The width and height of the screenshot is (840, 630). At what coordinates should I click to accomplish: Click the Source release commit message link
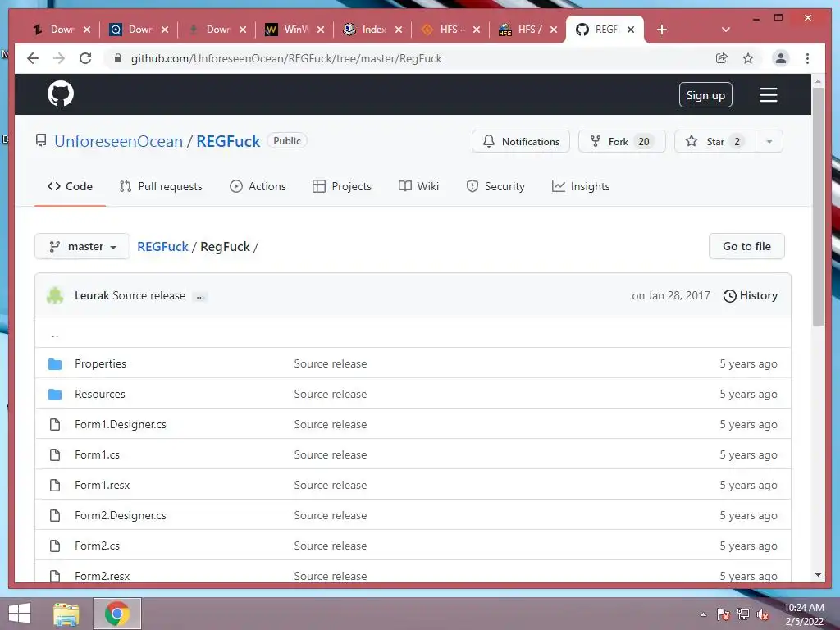pyautogui.click(x=149, y=295)
